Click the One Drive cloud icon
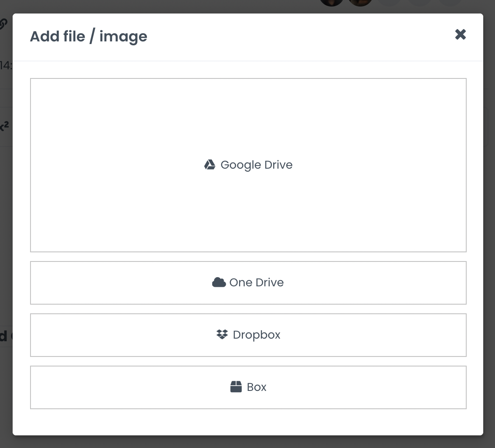The height and width of the screenshot is (448, 495). 219,282
